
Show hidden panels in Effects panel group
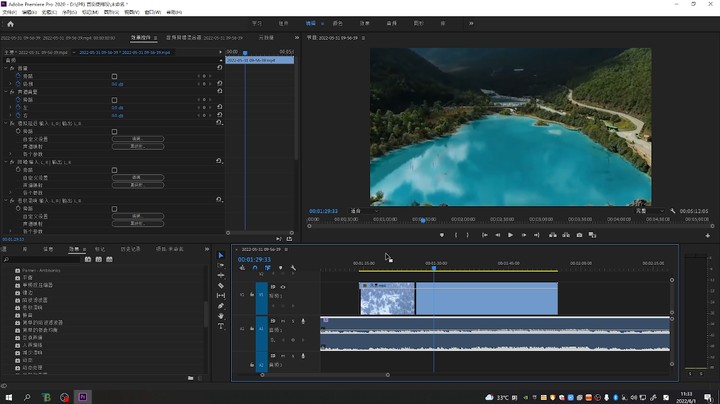pos(207,249)
